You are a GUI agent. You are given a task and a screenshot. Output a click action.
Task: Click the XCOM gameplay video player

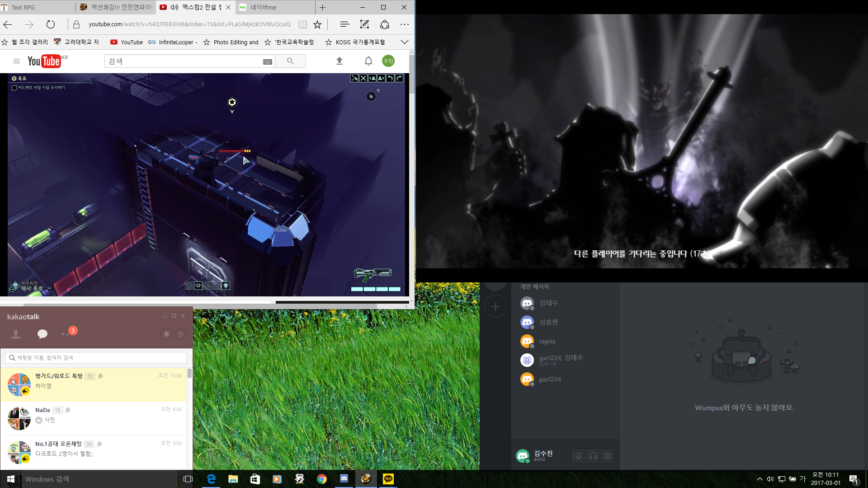coord(207,184)
